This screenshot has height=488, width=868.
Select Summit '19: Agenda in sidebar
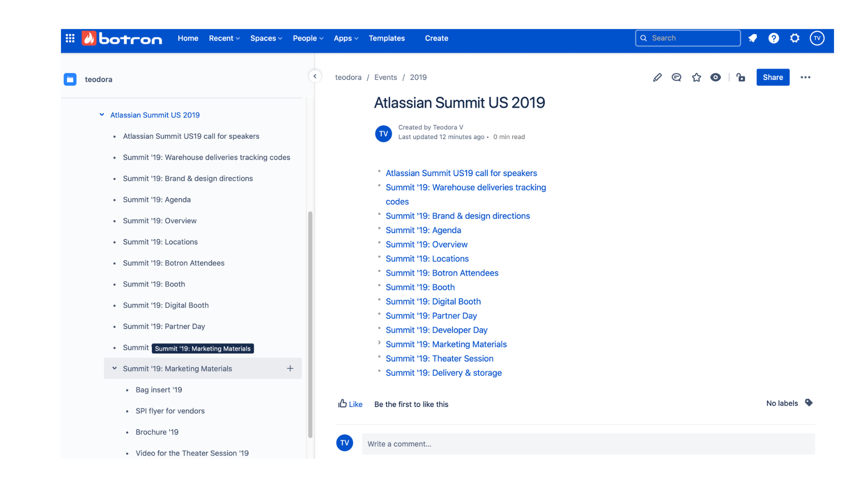[x=157, y=200]
